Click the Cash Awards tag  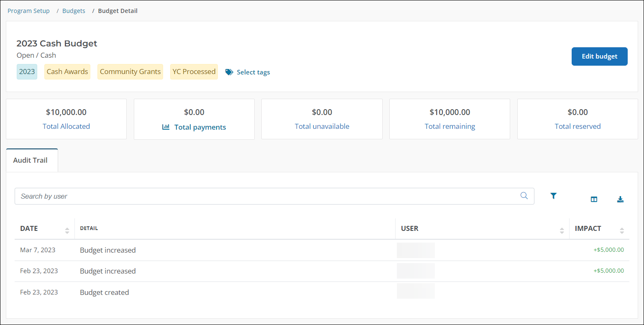coord(67,72)
